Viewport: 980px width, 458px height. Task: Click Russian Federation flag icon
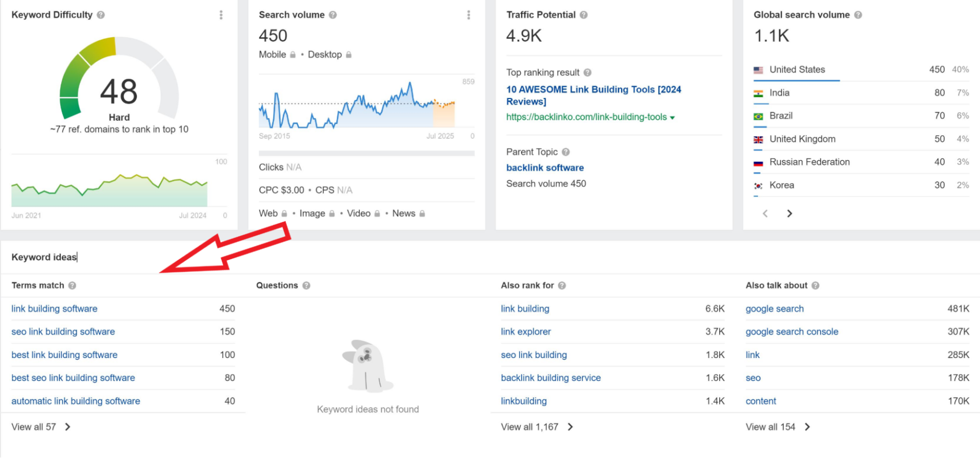click(x=758, y=163)
